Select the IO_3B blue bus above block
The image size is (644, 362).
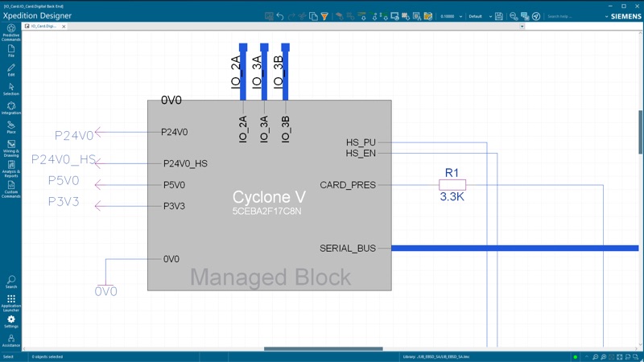point(286,72)
